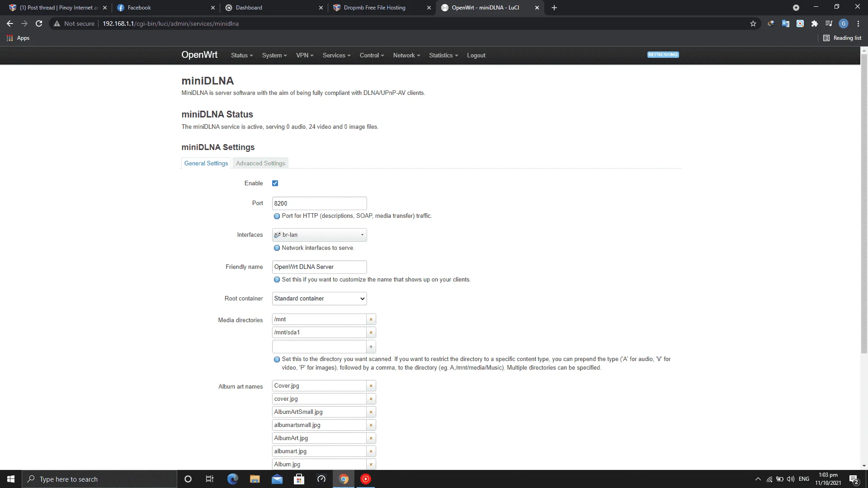Remove the AlbumArtSmall.jpg entry

coord(371,412)
